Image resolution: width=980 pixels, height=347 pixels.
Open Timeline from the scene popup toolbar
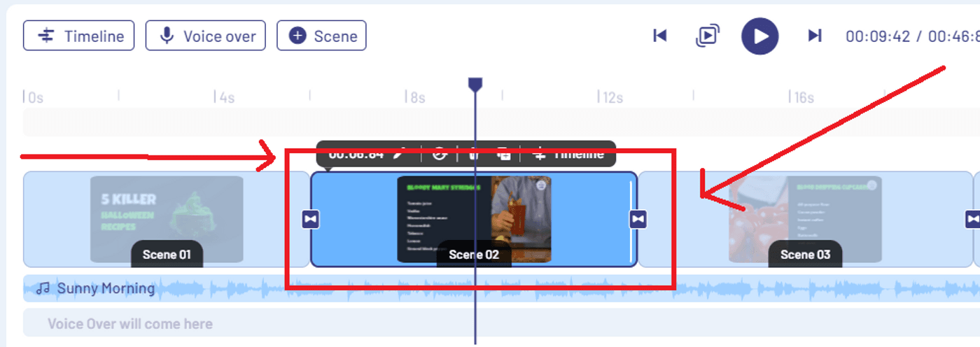(568, 154)
